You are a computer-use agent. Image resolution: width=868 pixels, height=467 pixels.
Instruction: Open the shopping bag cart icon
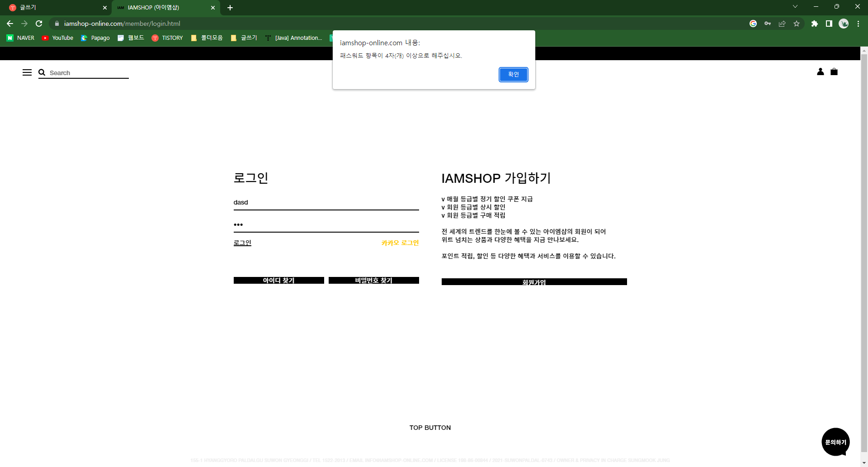834,71
